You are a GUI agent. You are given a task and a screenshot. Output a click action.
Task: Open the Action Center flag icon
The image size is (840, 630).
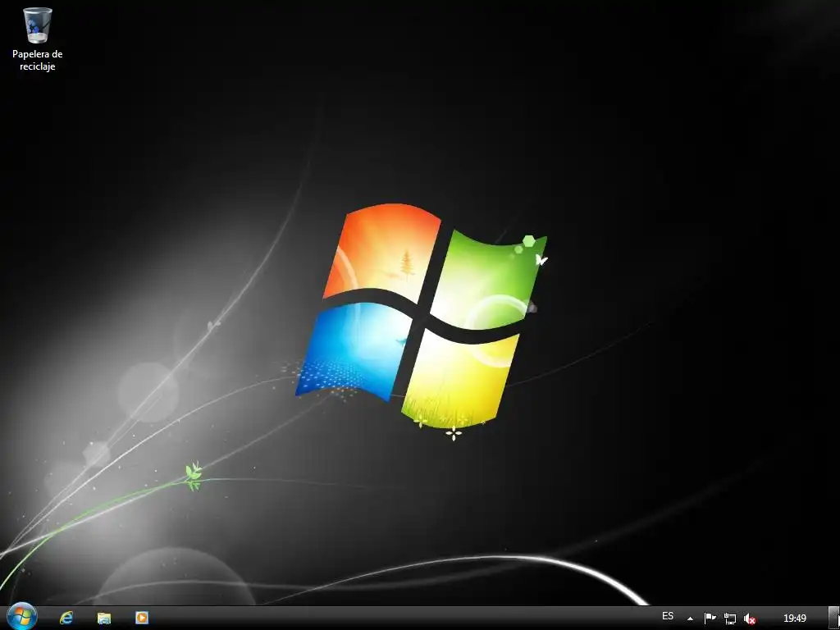710,619
